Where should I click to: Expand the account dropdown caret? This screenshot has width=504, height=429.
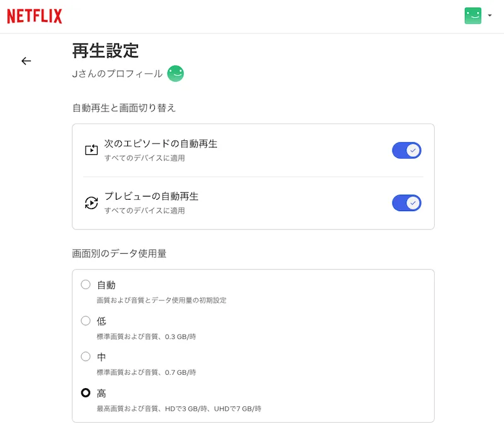click(490, 15)
